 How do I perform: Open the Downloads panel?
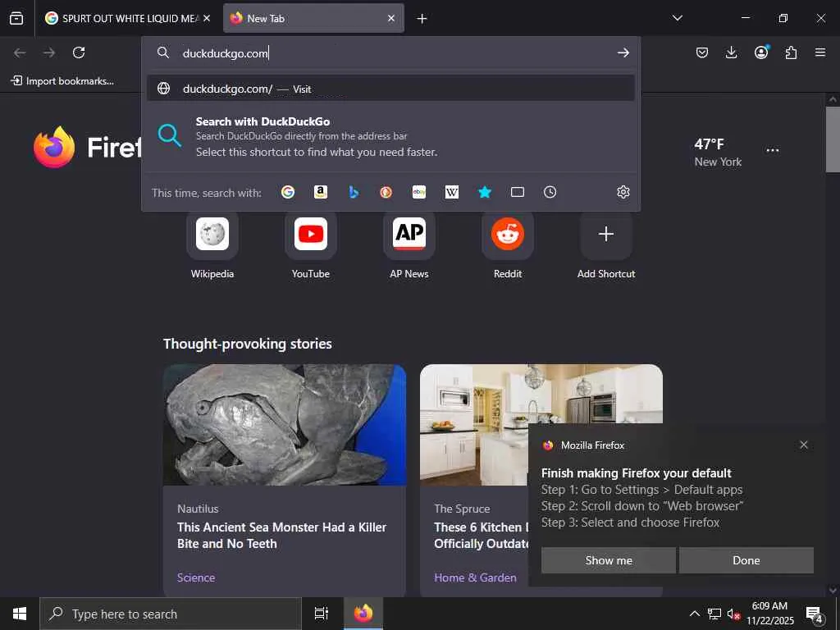tap(731, 52)
